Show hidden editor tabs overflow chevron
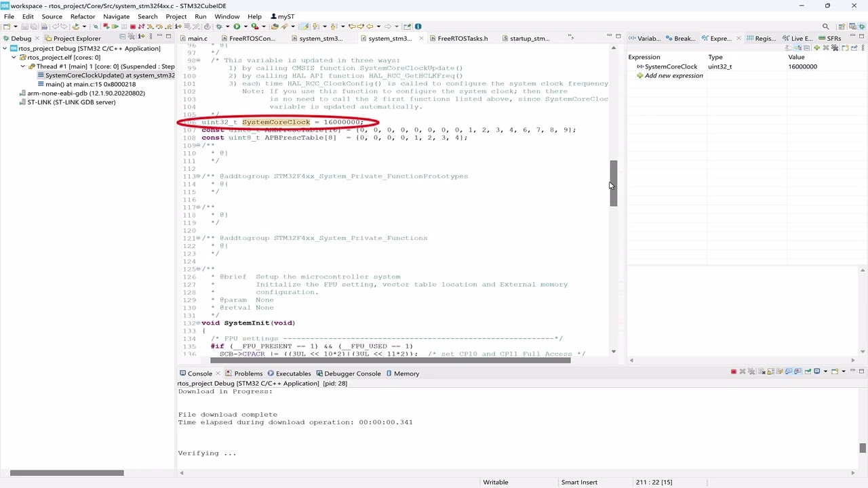This screenshot has width=868, height=488. [x=571, y=37]
